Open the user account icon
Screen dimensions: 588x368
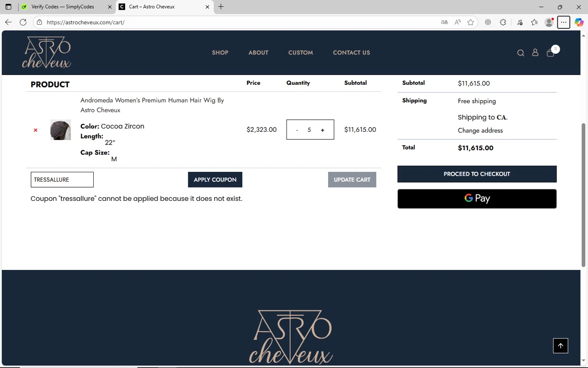coord(535,53)
